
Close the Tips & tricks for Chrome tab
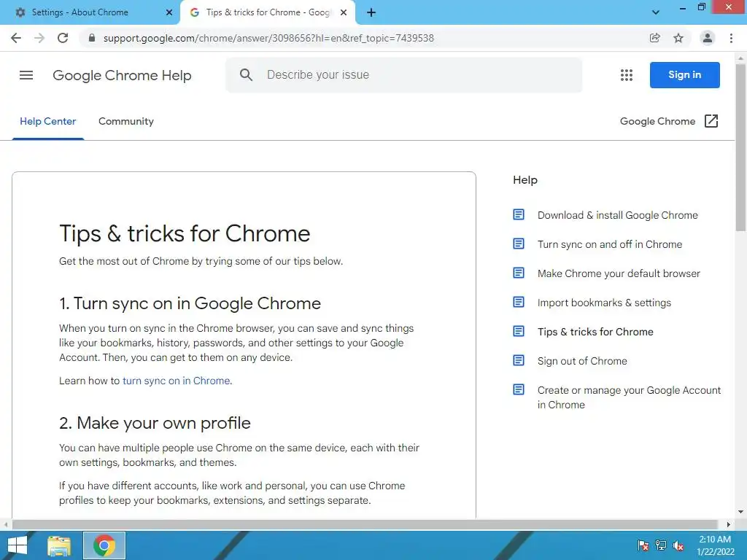click(344, 13)
